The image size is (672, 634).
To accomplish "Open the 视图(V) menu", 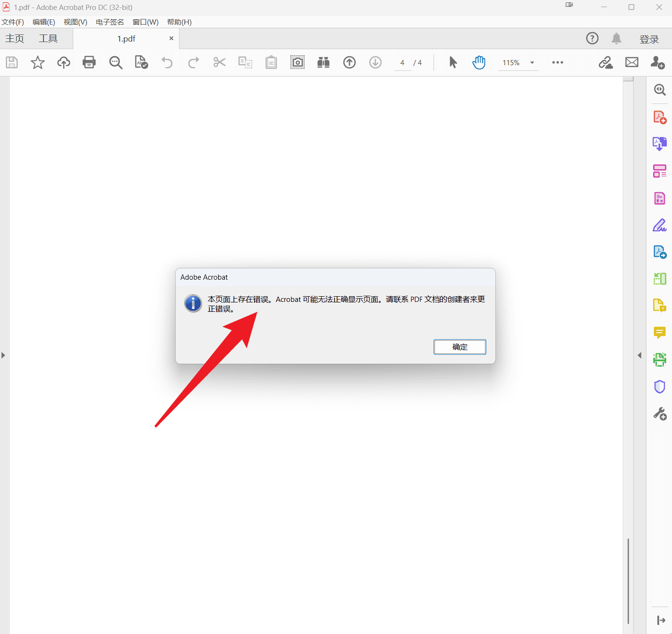I will click(76, 22).
